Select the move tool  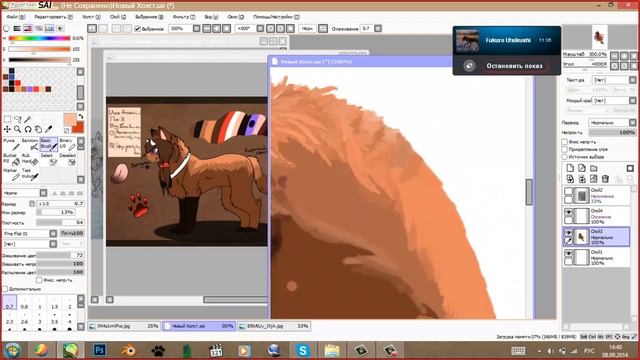tap(7, 129)
